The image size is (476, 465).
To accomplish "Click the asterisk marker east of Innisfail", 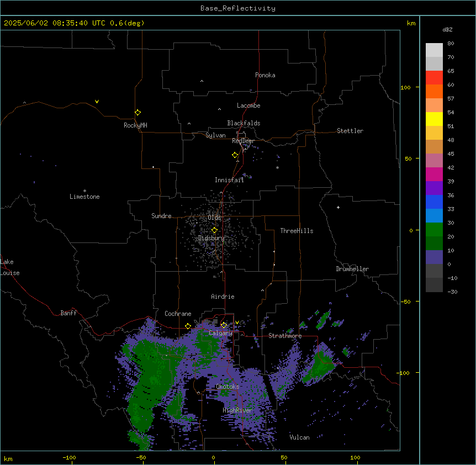I will 277,167.
